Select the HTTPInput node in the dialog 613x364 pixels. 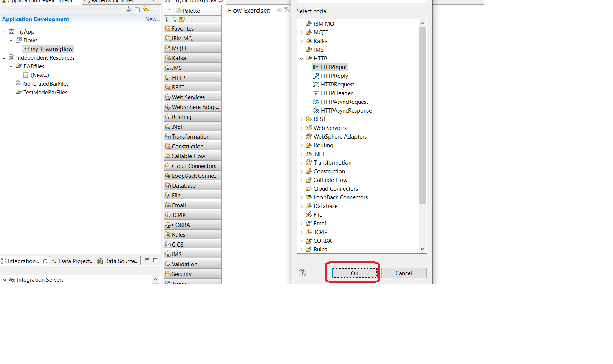click(330, 67)
